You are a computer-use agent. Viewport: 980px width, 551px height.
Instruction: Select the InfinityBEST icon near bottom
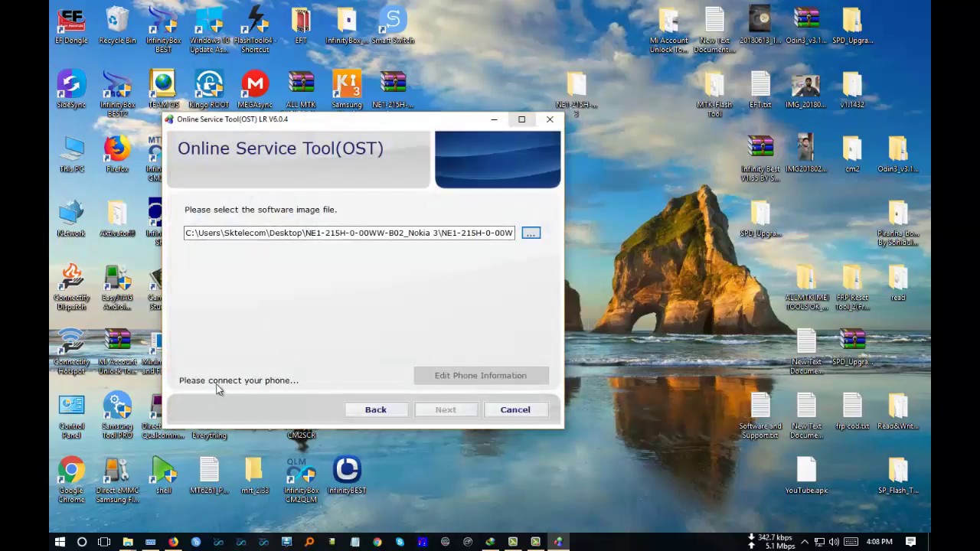(347, 475)
